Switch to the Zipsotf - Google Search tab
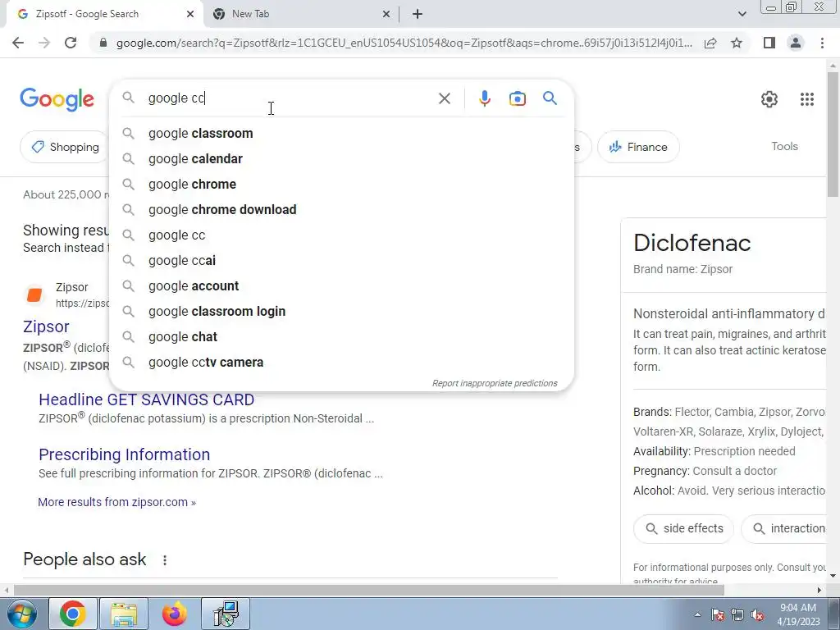Viewport: 840px width, 630px height. pyautogui.click(x=105, y=15)
